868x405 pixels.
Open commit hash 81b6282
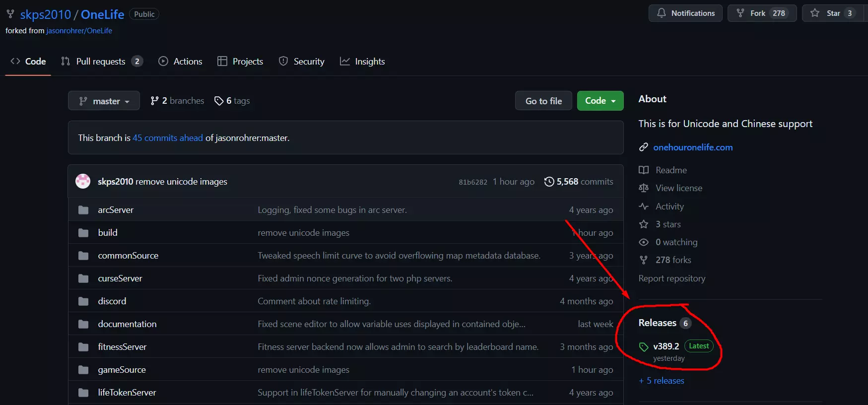[473, 182]
